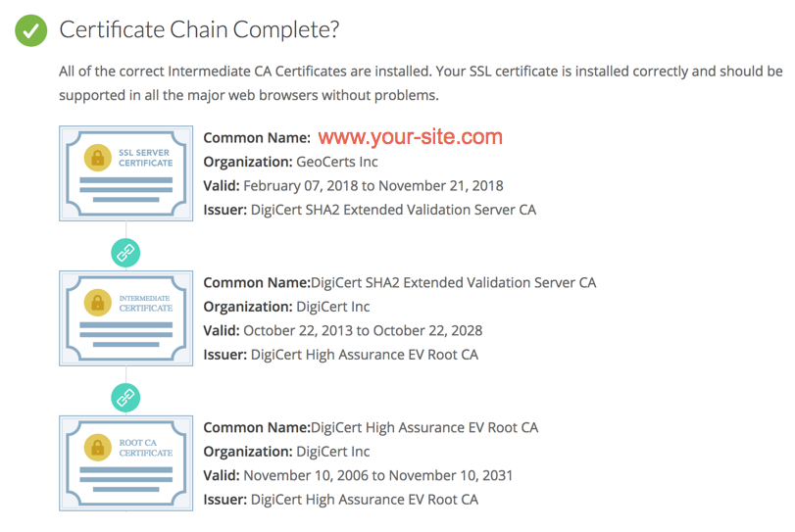Click the padlock badge on SSL Server Certificate

click(97, 157)
